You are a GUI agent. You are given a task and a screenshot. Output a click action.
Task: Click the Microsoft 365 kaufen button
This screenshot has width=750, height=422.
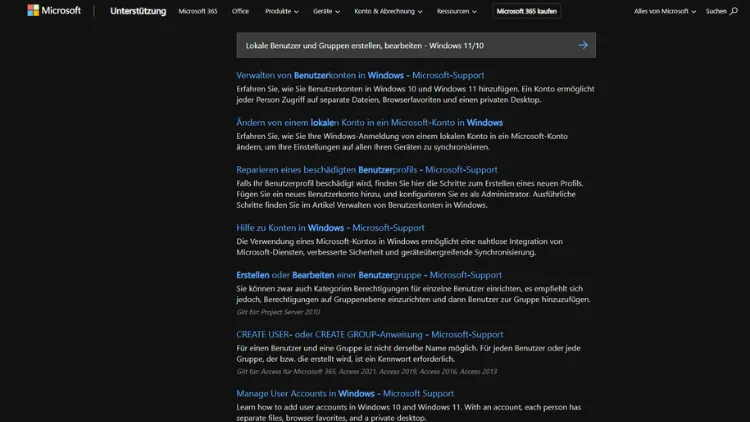[x=526, y=11]
